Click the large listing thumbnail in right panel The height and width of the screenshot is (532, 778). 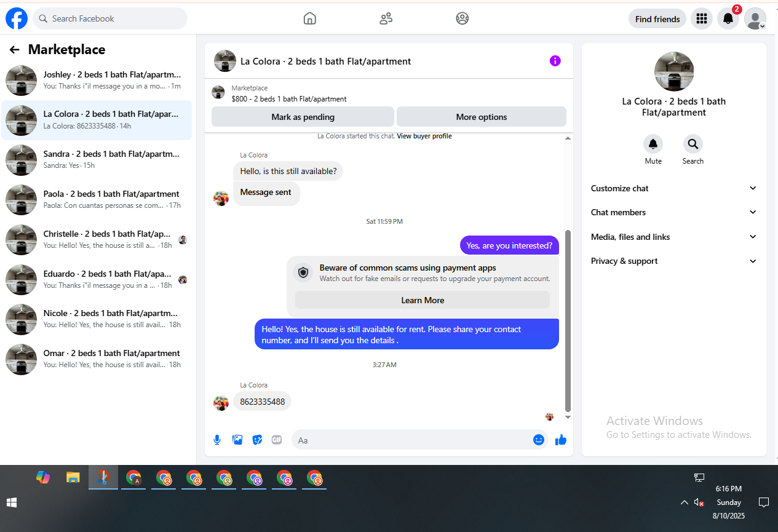(674, 71)
